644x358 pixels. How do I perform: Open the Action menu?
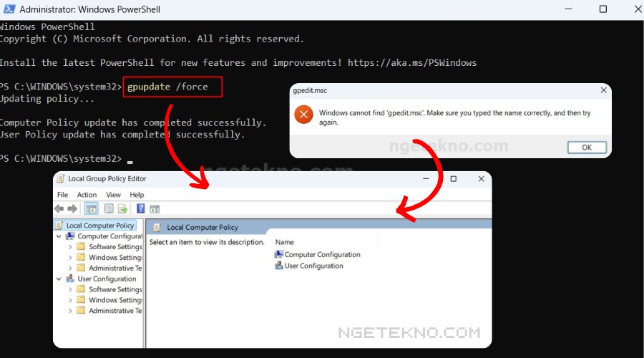(87, 195)
